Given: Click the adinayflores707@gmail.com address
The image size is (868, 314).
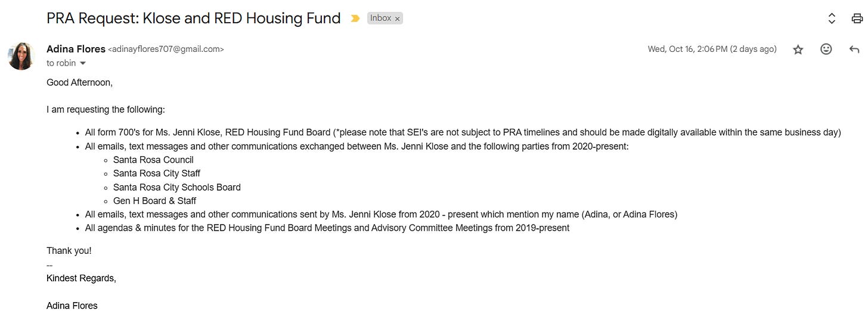Looking at the screenshot, I should (166, 49).
